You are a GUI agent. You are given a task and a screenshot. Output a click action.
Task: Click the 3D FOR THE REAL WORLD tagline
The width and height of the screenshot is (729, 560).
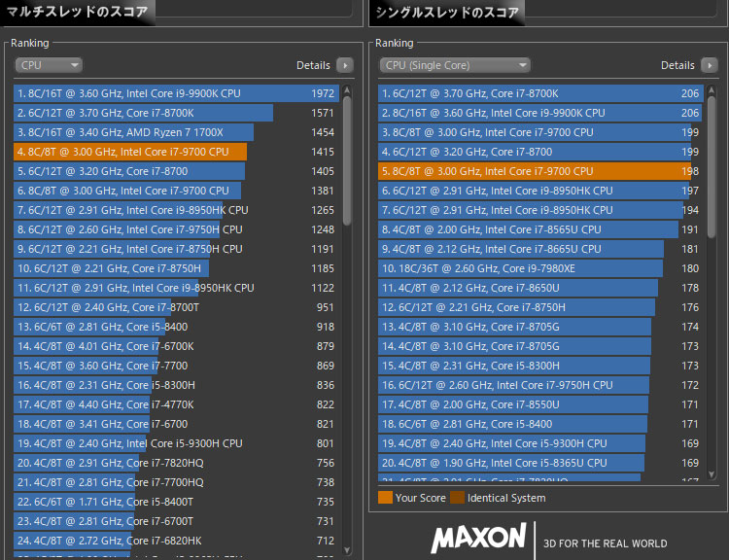click(x=606, y=543)
